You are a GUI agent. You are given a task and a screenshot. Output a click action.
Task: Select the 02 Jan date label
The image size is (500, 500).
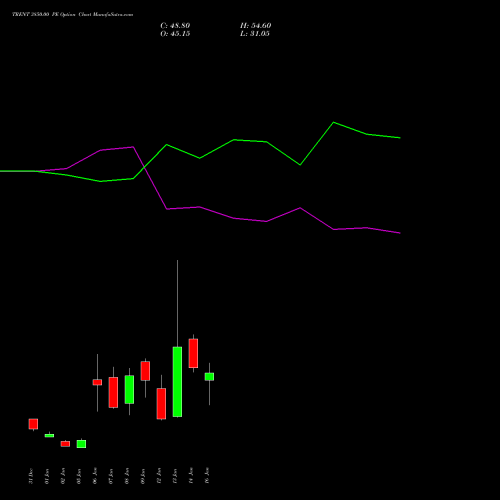click(63, 476)
